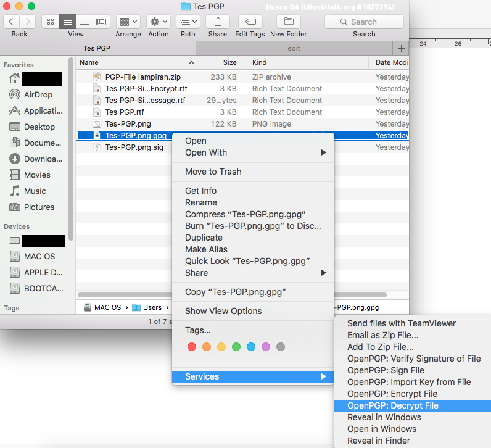Viewport: 491px width, 448px height.
Task: Click the Share toolbar icon
Action: 218,22
